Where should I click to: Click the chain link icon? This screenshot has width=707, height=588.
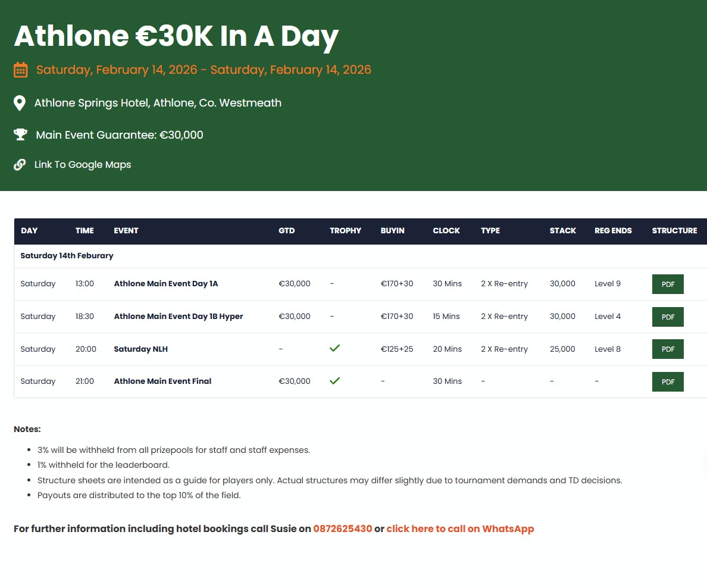[x=20, y=165]
